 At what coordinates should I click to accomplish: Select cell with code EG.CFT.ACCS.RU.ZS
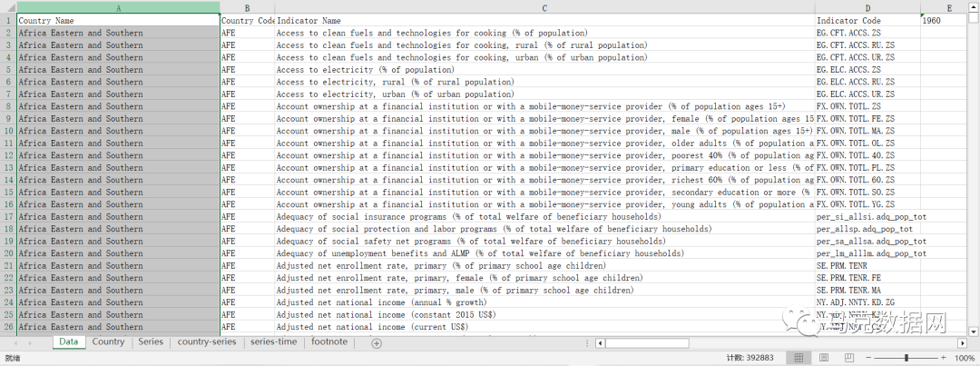pyautogui.click(x=867, y=45)
